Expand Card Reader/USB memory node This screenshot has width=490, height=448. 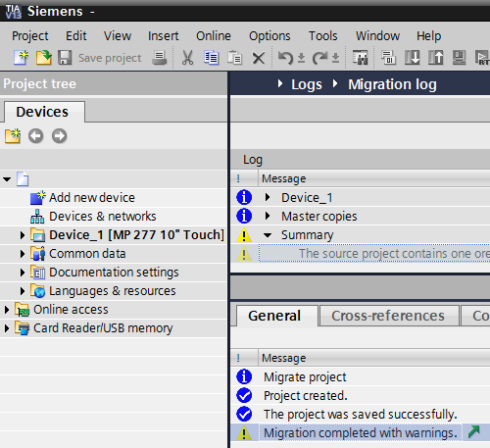[7, 328]
